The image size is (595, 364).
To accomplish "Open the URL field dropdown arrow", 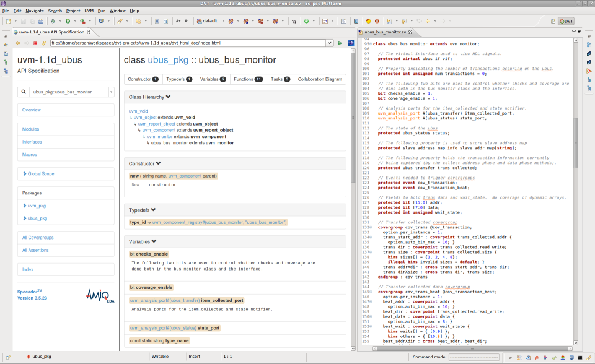I will [x=328, y=43].
